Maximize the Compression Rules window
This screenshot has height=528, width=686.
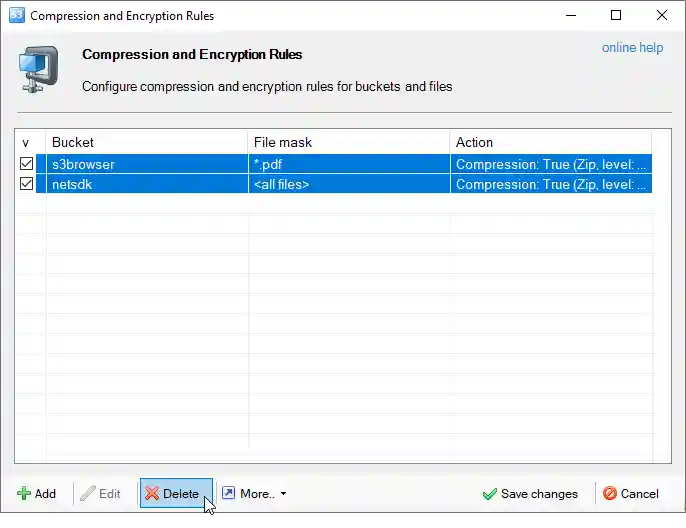(616, 16)
